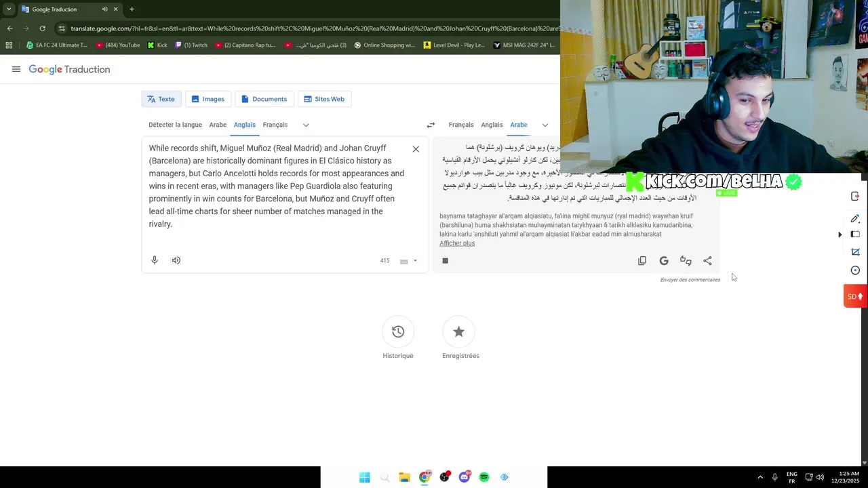
Task: Open the (1) Twitch bookmark
Action: coord(191,45)
